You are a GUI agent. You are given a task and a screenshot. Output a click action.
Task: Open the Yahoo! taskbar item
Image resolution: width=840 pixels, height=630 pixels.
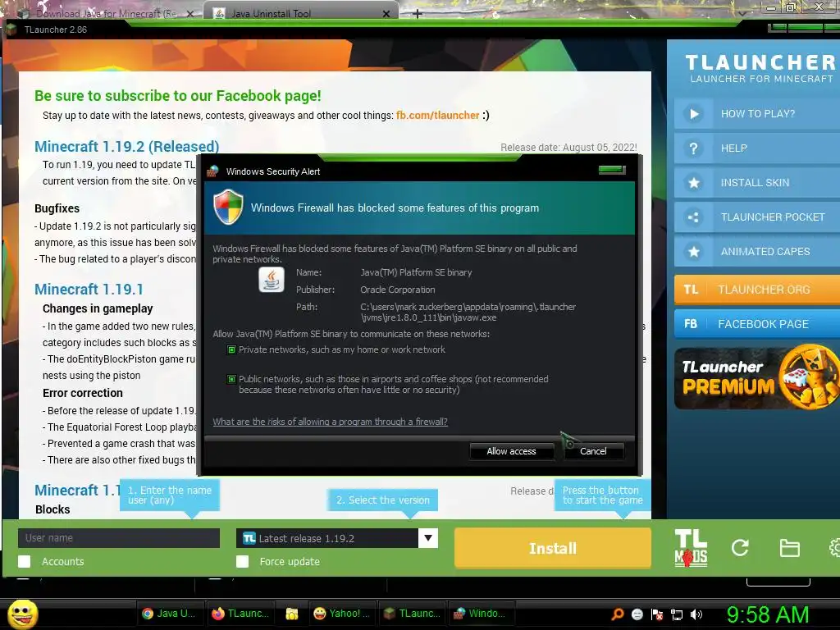click(x=342, y=614)
